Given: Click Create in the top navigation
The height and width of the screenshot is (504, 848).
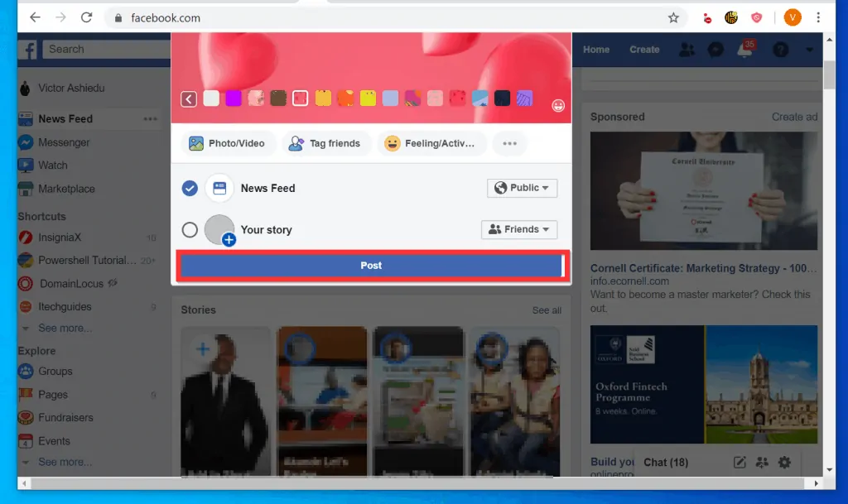Looking at the screenshot, I should coord(644,50).
